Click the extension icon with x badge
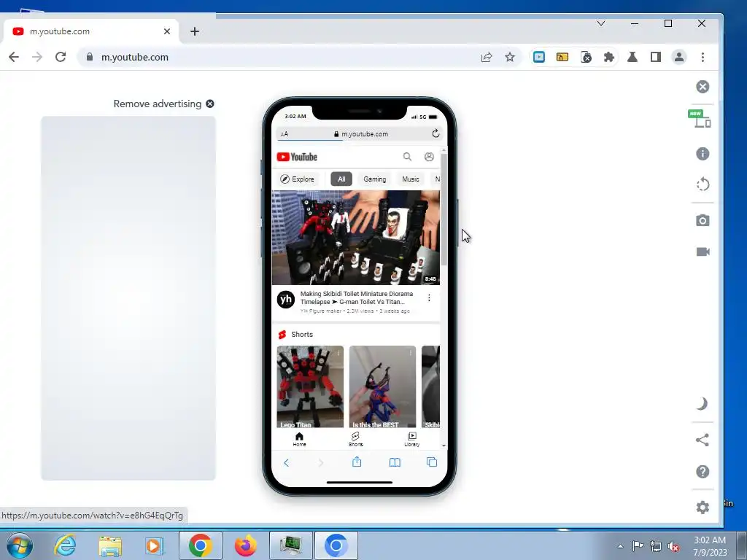 [x=586, y=57]
